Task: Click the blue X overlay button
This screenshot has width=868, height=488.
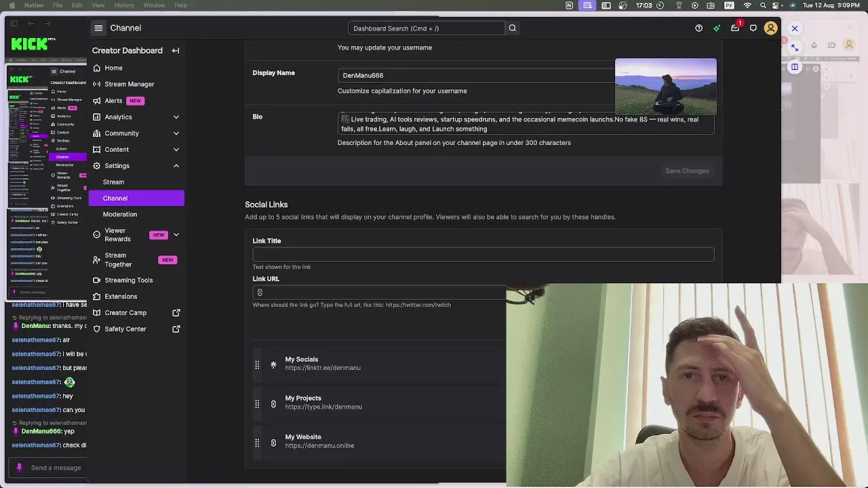Action: [795, 28]
